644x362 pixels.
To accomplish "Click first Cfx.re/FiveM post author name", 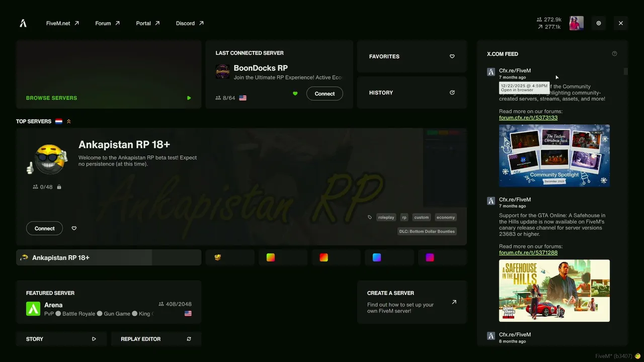I will (x=515, y=71).
